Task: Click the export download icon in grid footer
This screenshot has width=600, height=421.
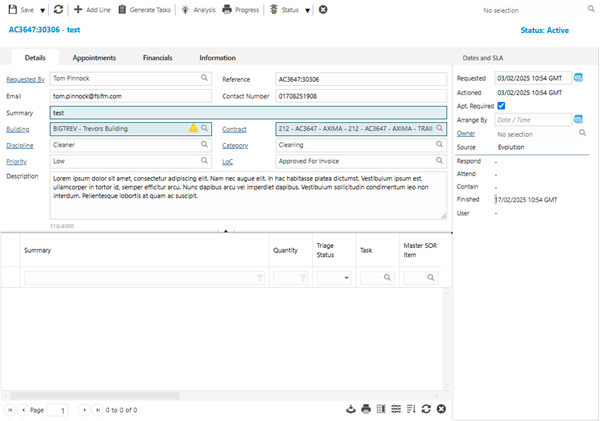Action: click(350, 409)
